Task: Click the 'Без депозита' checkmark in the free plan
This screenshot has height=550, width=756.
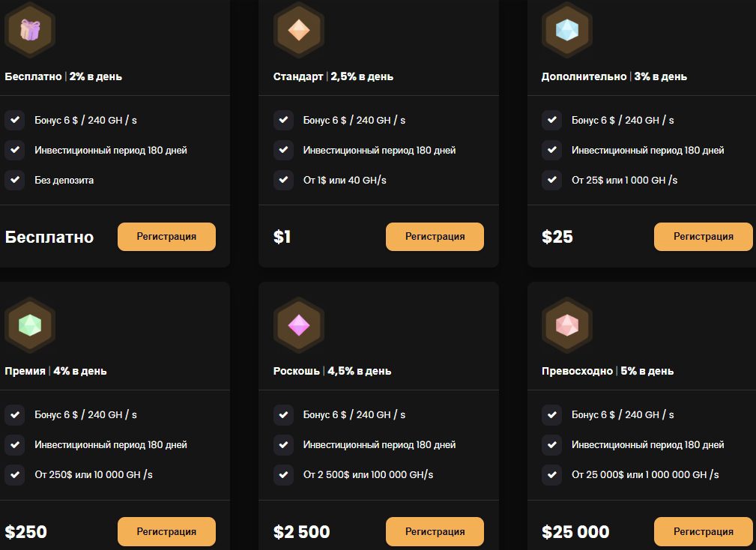Action: click(14, 180)
